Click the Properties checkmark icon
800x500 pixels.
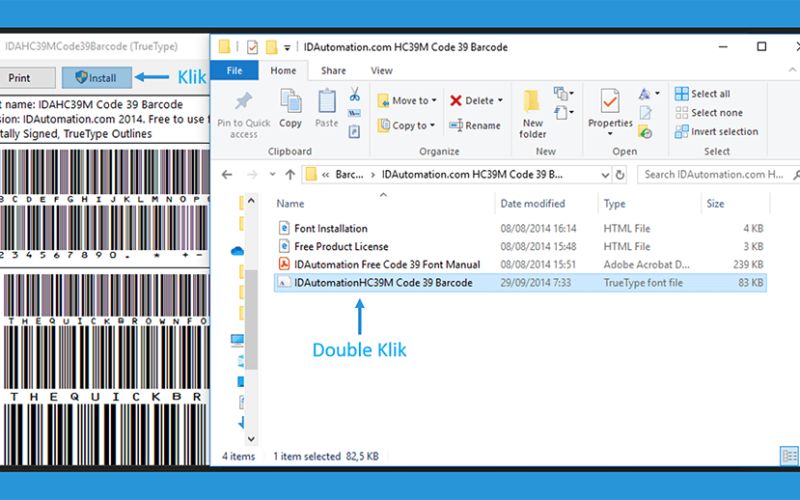click(610, 101)
